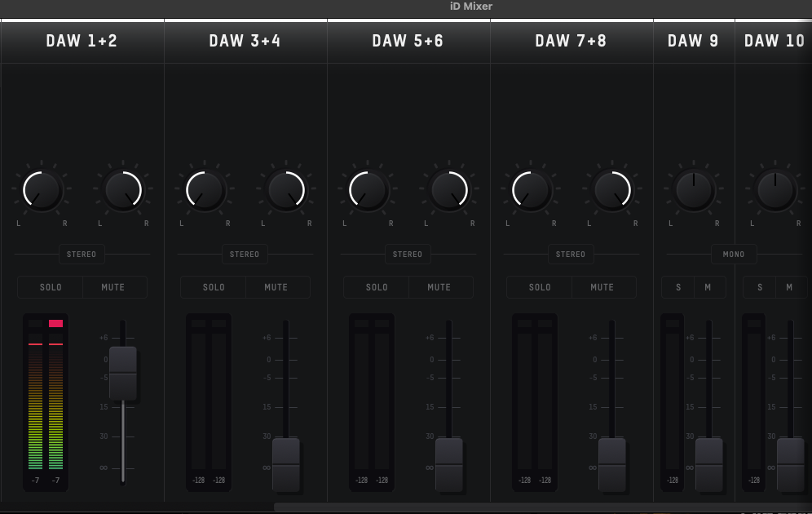Select the "DAW 5+6" channel name
812x514 pixels.
click(x=408, y=41)
